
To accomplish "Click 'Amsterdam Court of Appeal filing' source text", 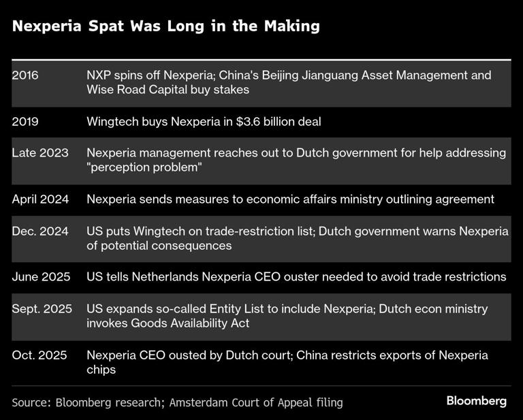I will pyautogui.click(x=255, y=402).
